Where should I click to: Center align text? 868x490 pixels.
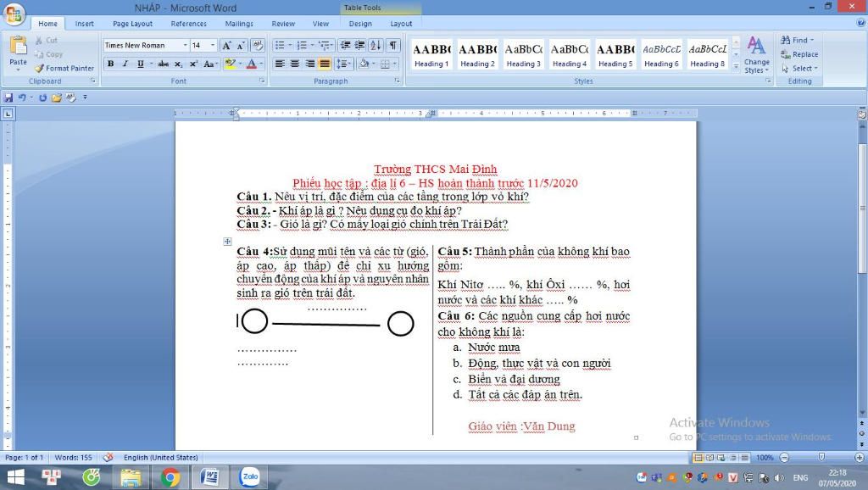pyautogui.click(x=295, y=64)
